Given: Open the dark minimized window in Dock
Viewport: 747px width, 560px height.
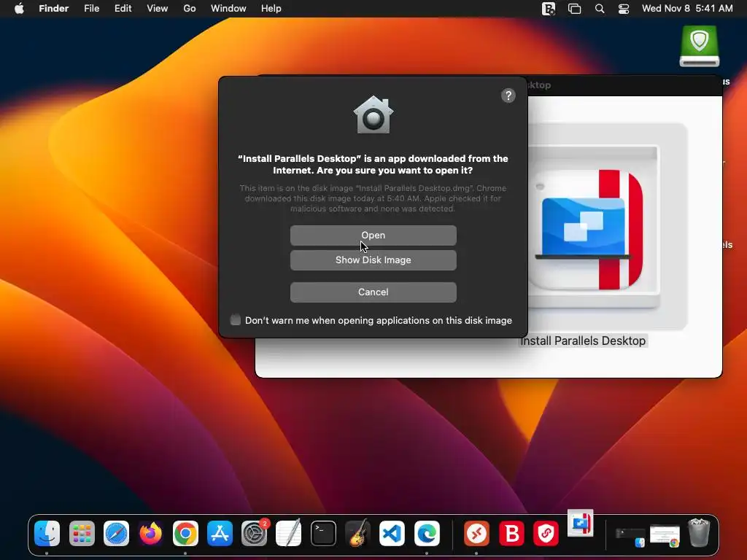Looking at the screenshot, I should pos(630,537).
